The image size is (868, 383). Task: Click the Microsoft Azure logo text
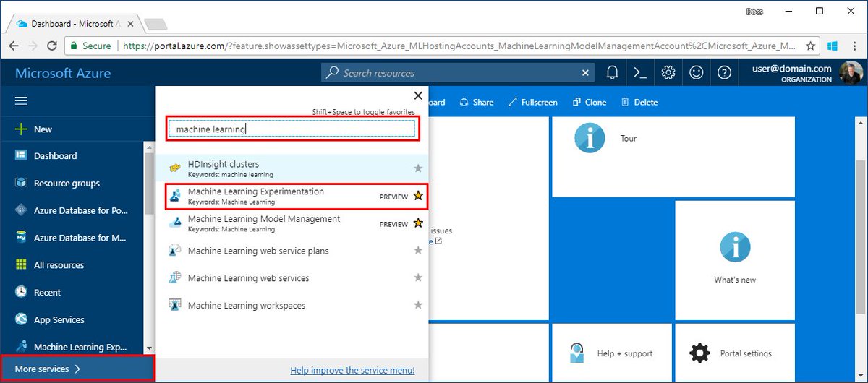pyautogui.click(x=63, y=73)
